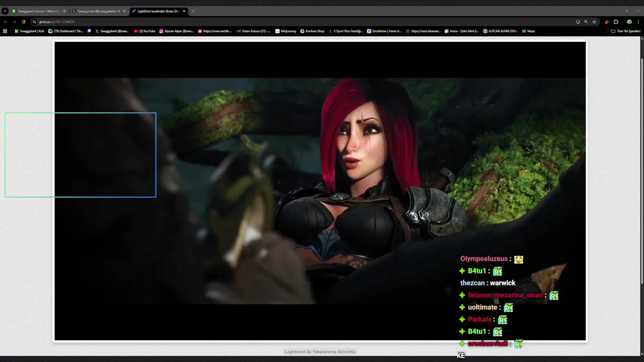This screenshot has width=644, height=362.
Task: Click the Olymposluzeus chat username
Action: click(484, 259)
